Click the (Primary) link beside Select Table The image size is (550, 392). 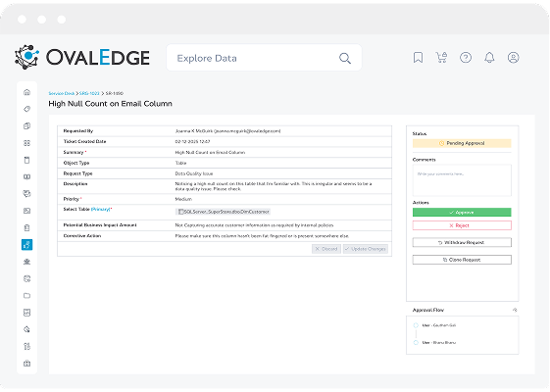click(x=101, y=210)
